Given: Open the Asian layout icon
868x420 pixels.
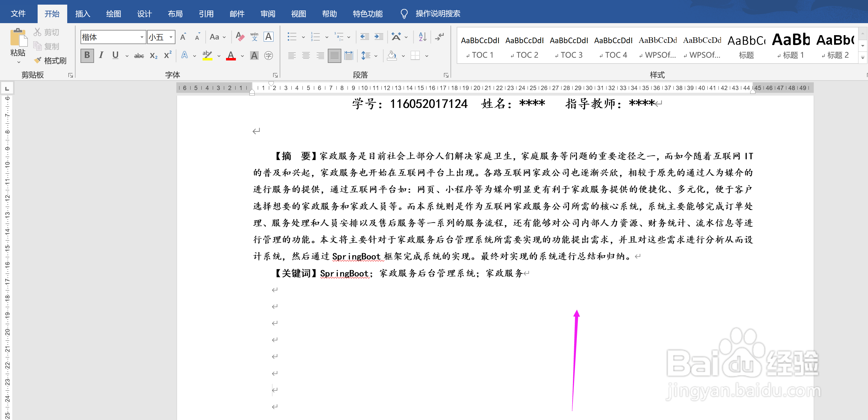Looking at the screenshot, I should click(396, 37).
